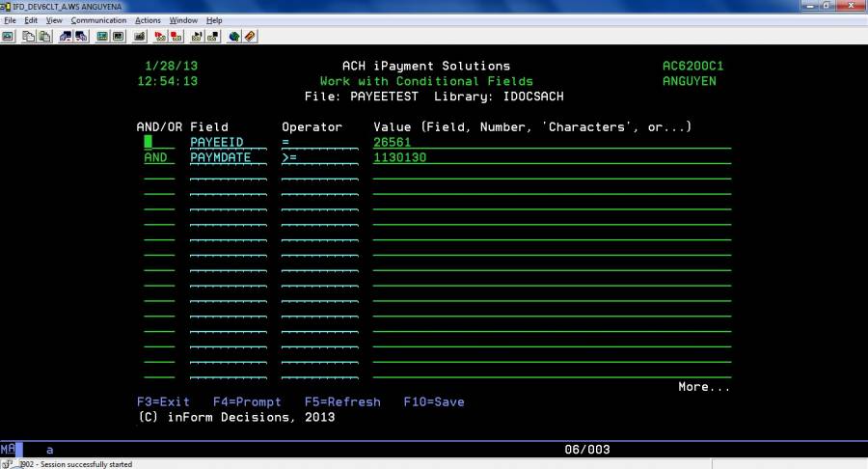This screenshot has width=868, height=469.
Task: Click the value field containing 1130130
Action: (x=399, y=157)
